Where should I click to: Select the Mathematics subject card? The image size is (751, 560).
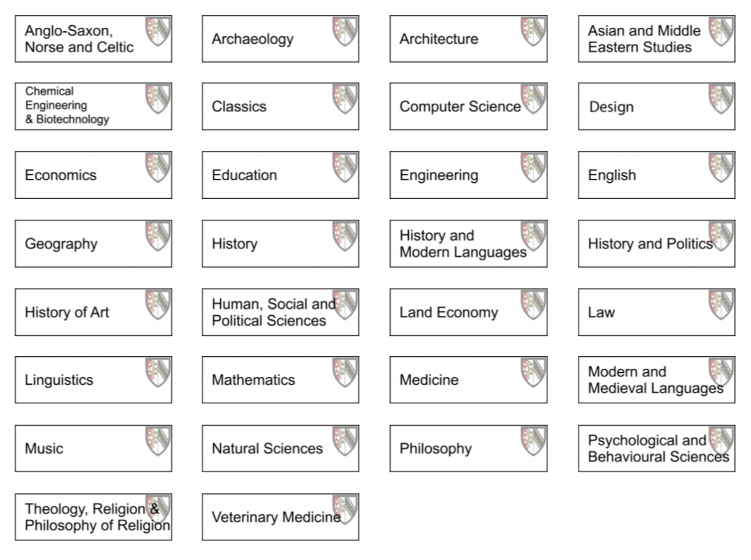point(280,380)
